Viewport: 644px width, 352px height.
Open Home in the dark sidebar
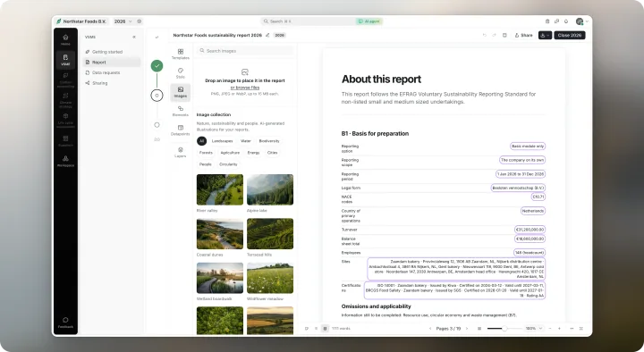click(65, 40)
